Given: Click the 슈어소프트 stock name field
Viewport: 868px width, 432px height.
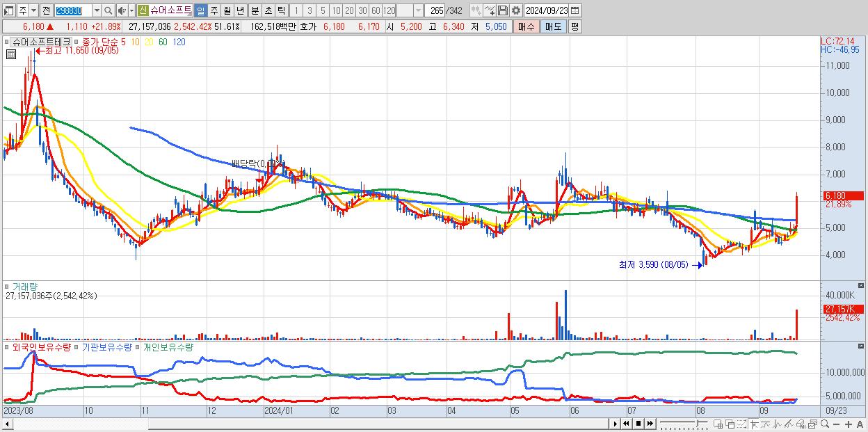Looking at the screenshot, I should coord(171,10).
